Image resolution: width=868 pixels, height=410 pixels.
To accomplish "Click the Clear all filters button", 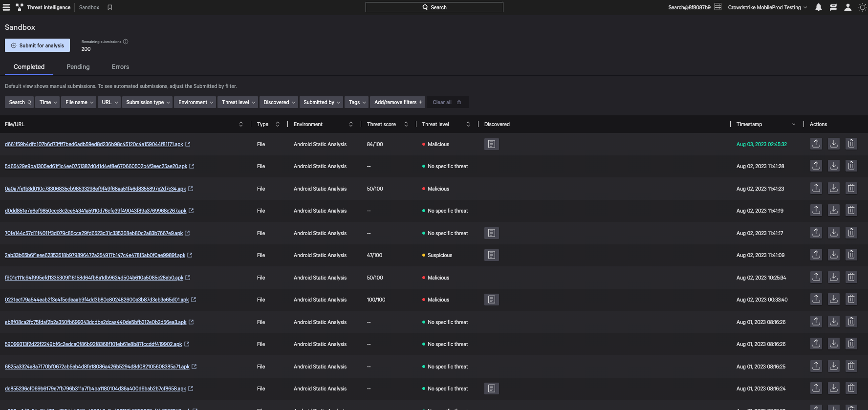I will [x=447, y=102].
